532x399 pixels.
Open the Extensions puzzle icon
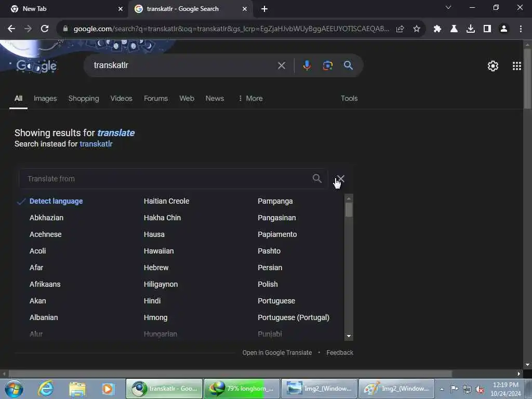tap(437, 29)
